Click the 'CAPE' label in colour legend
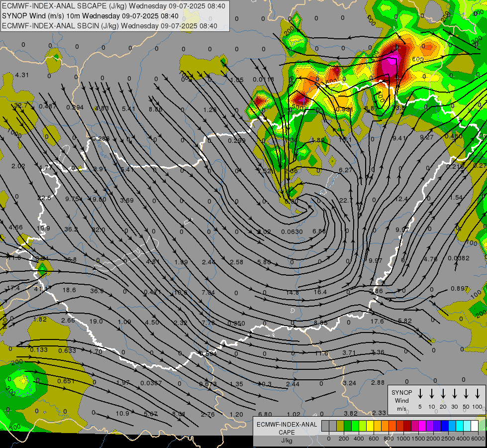This screenshot has height=448, width=487. (x=287, y=433)
